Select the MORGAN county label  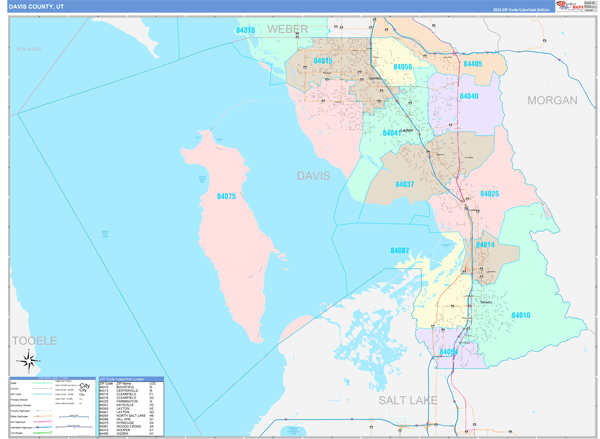553,101
